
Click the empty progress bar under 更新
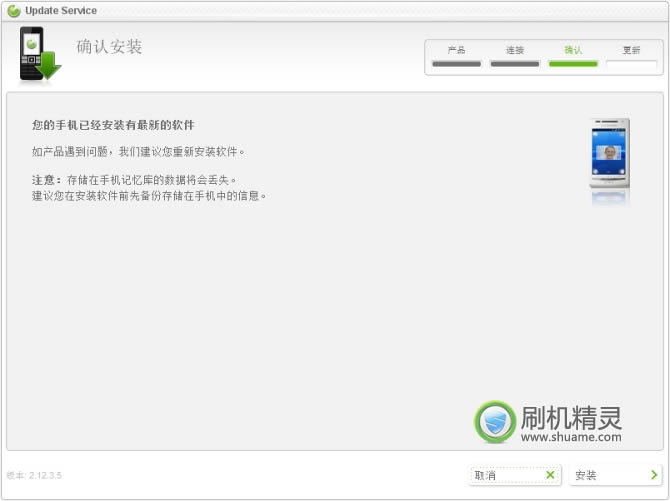tap(631, 64)
